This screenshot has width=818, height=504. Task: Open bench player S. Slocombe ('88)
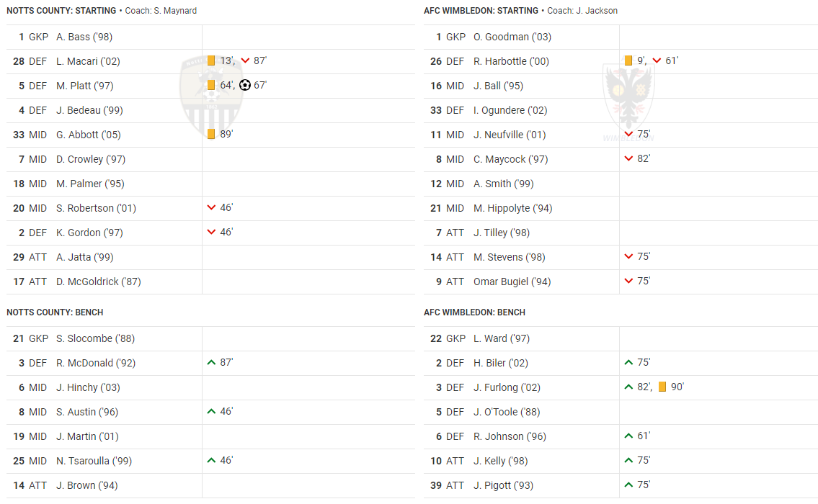[x=95, y=338]
